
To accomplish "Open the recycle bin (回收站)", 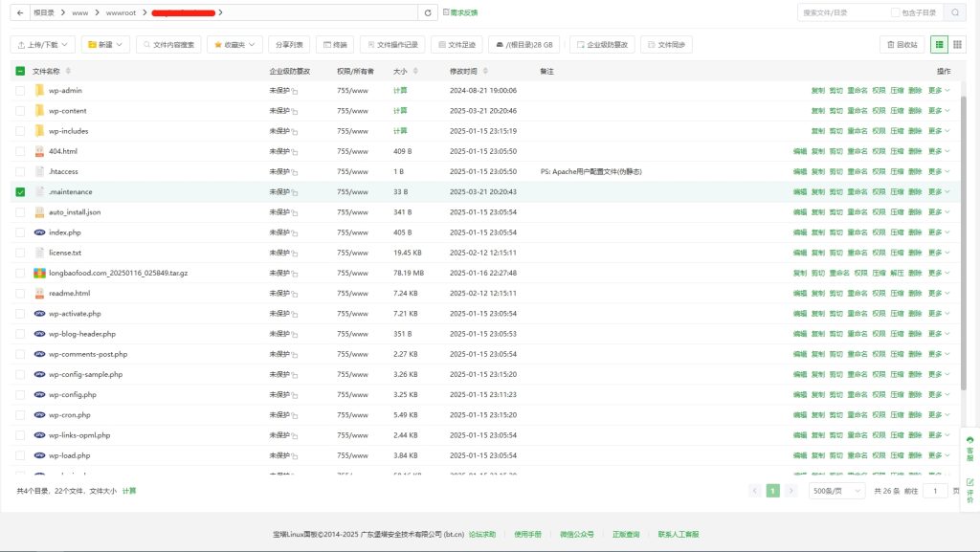I will pos(902,44).
